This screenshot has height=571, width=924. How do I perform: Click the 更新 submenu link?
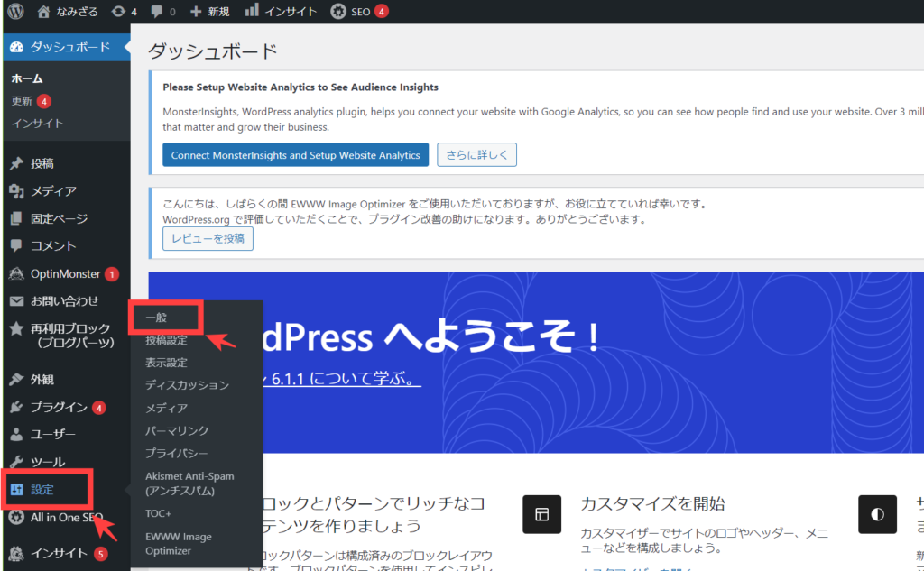click(22, 101)
